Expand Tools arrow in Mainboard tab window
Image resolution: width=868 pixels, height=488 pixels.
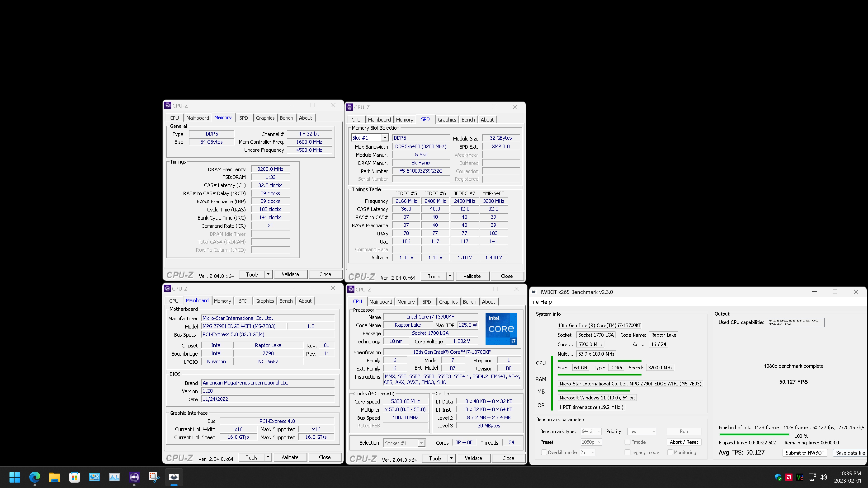pyautogui.click(x=268, y=457)
